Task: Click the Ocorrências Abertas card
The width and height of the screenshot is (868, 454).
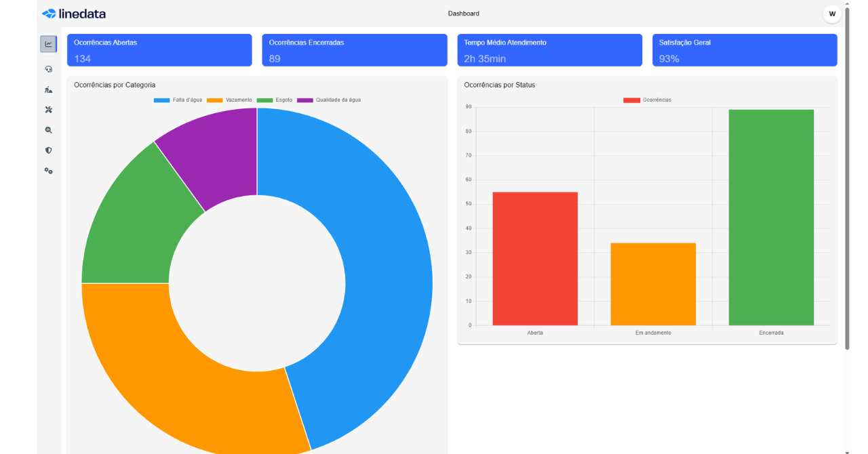Action: pyautogui.click(x=159, y=50)
